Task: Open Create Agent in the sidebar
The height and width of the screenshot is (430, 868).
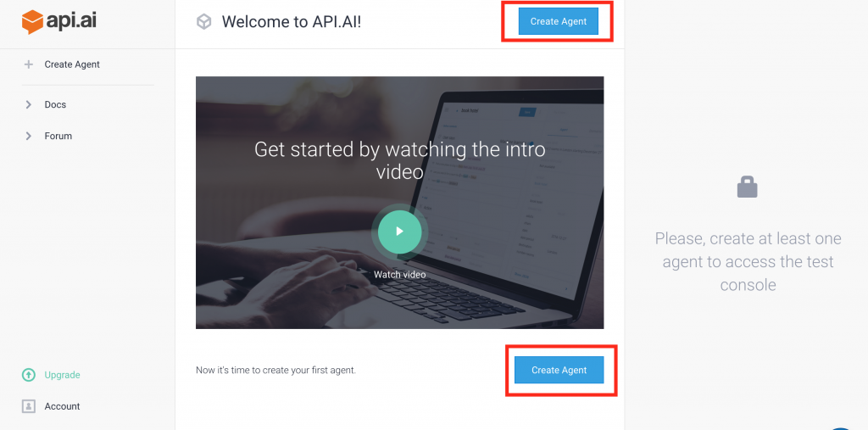Action: (x=72, y=64)
